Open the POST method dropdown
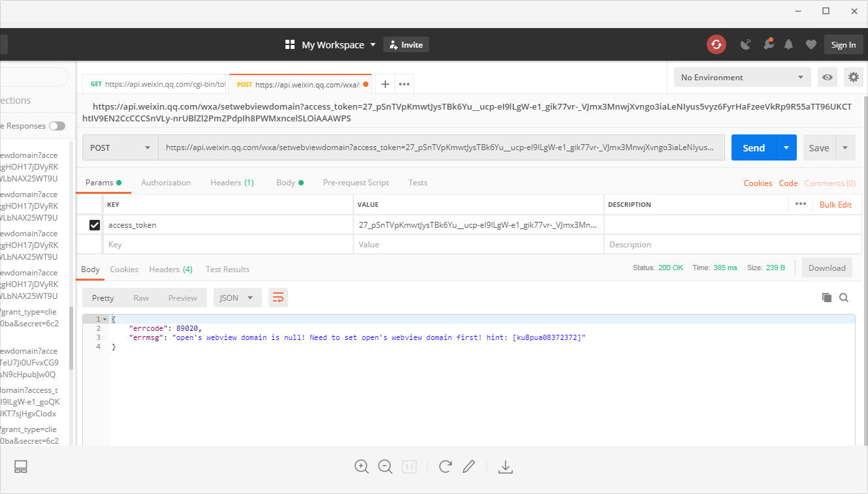The height and width of the screenshot is (494, 868). (120, 147)
